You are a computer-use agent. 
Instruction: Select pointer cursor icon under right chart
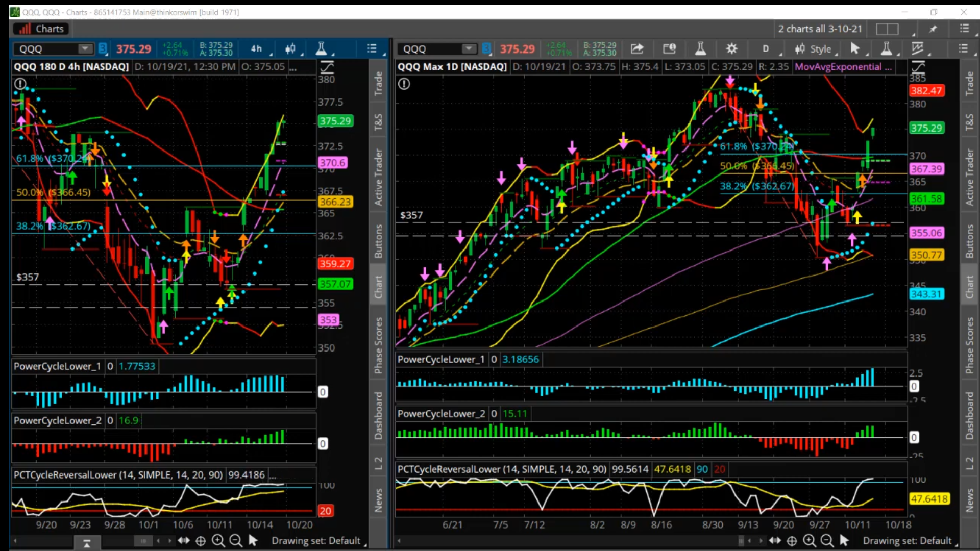click(x=844, y=541)
